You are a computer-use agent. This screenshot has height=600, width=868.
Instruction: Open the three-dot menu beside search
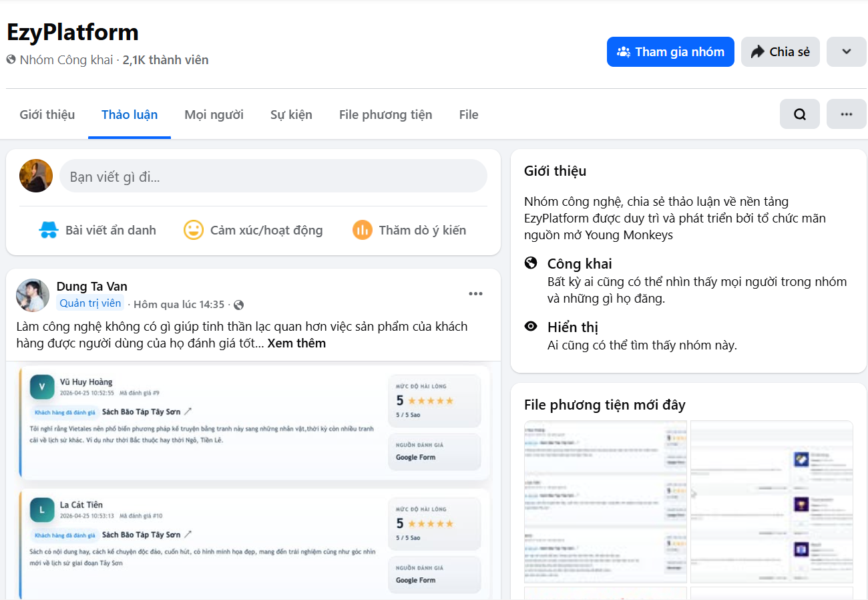click(x=846, y=114)
